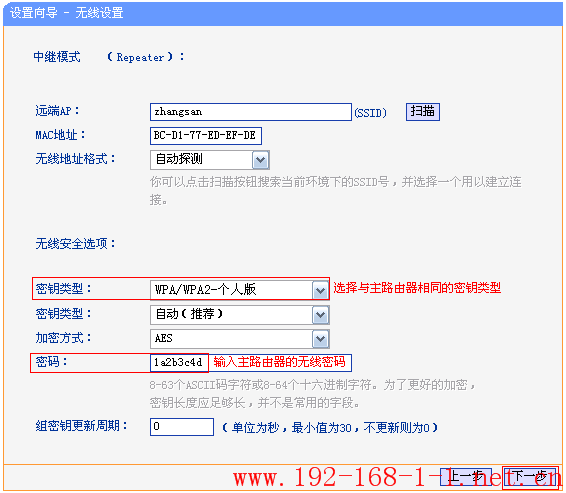Open the WPA/WPA2-个人版 key type dropdown
566x493 pixels.
239,290
